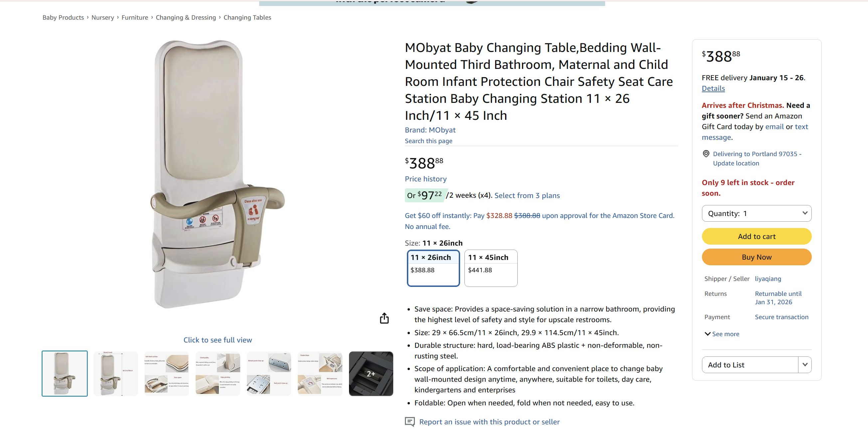868x434 pixels.
Task: Select the 11 × 26inch size option
Action: tap(433, 268)
